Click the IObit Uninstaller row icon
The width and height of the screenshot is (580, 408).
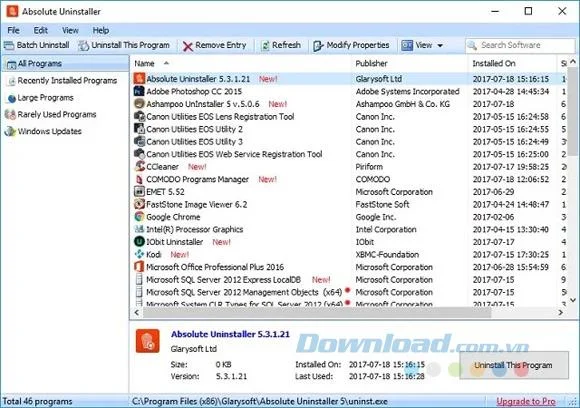point(139,242)
